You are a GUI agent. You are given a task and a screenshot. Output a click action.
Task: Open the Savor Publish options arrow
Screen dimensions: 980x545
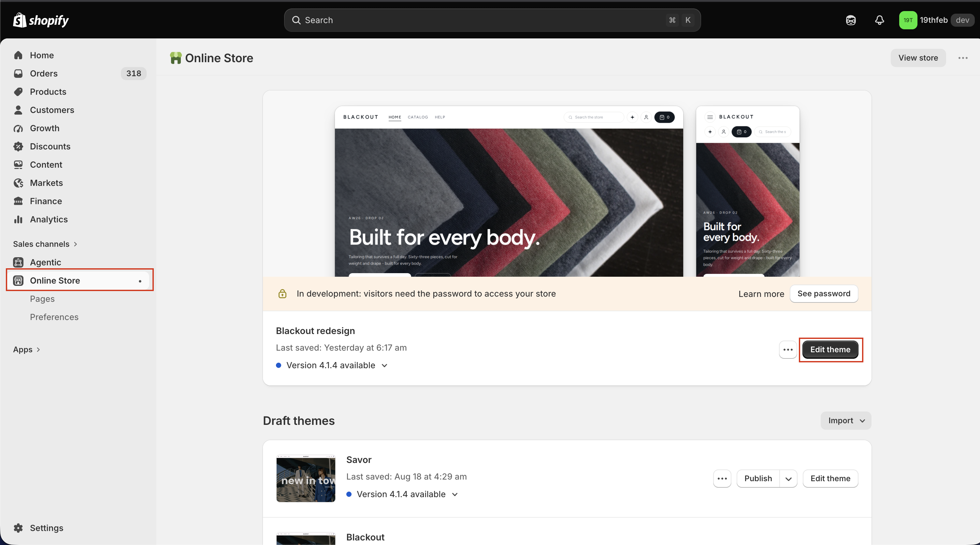[x=788, y=479]
